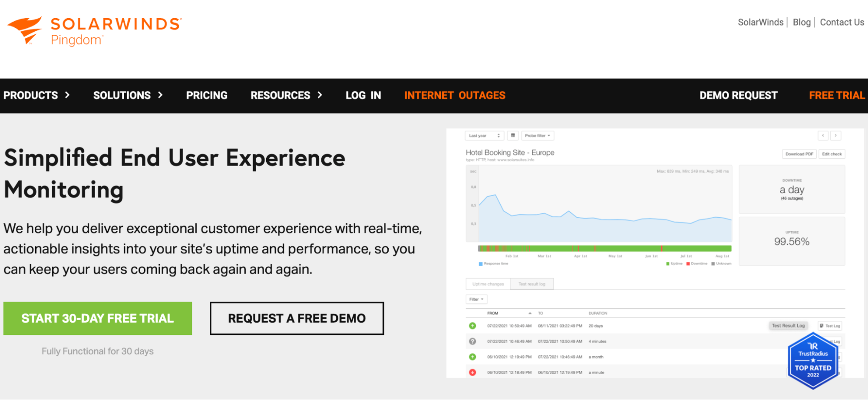Click Request a Free Demo button
Image resolution: width=868 pixels, height=400 pixels.
[297, 318]
